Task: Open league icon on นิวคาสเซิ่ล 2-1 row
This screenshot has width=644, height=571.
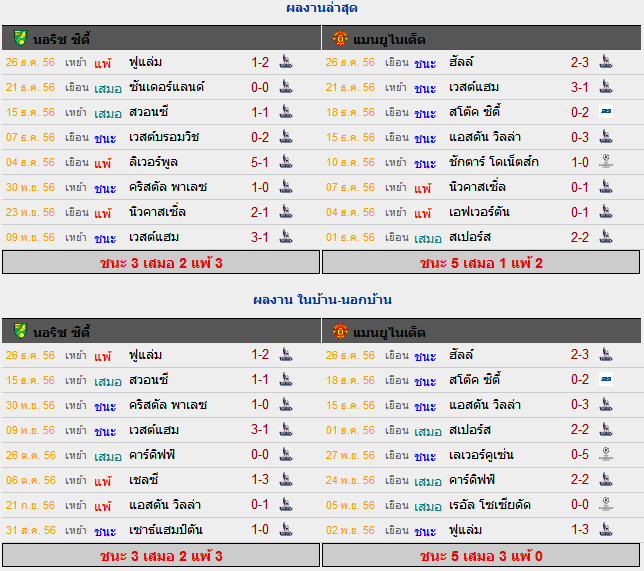Action: click(x=286, y=212)
